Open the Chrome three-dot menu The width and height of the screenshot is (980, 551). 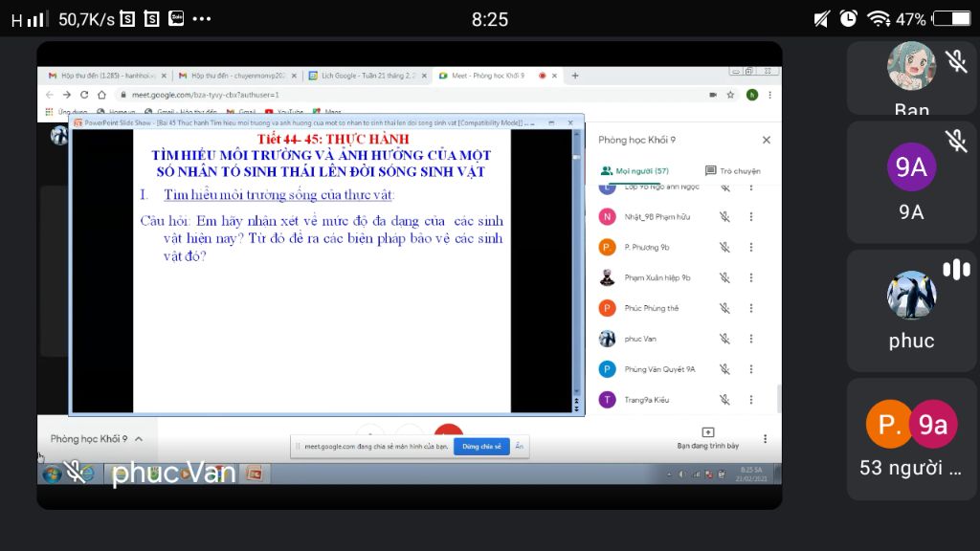click(x=770, y=95)
